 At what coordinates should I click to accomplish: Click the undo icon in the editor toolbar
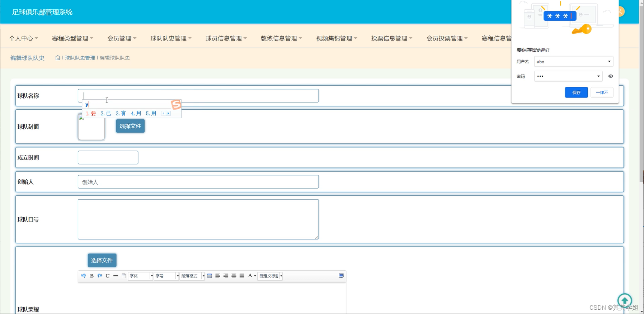coord(84,276)
